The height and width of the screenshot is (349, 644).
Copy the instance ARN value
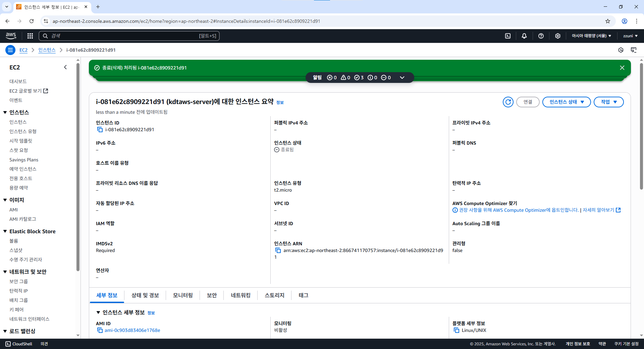pyautogui.click(x=278, y=250)
